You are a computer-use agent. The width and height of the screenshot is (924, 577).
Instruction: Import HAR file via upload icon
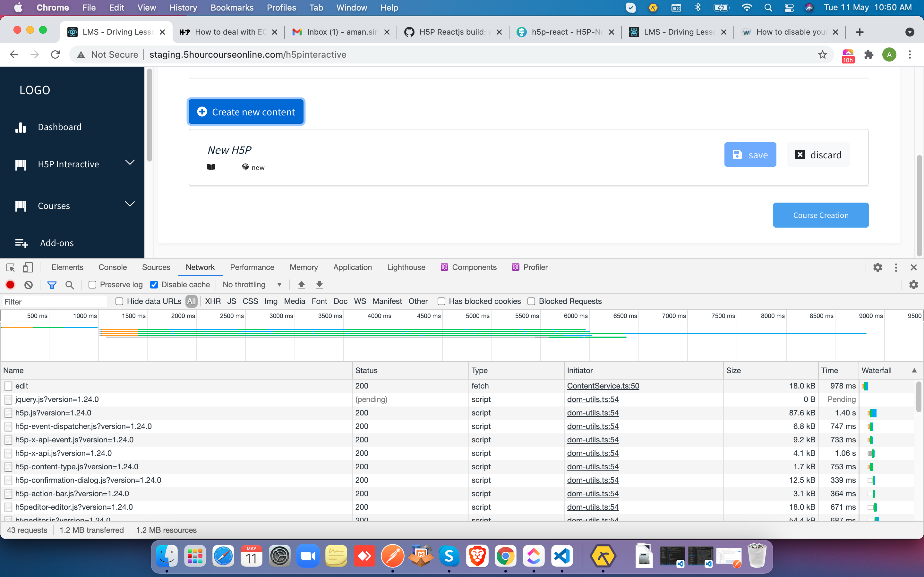coord(301,285)
